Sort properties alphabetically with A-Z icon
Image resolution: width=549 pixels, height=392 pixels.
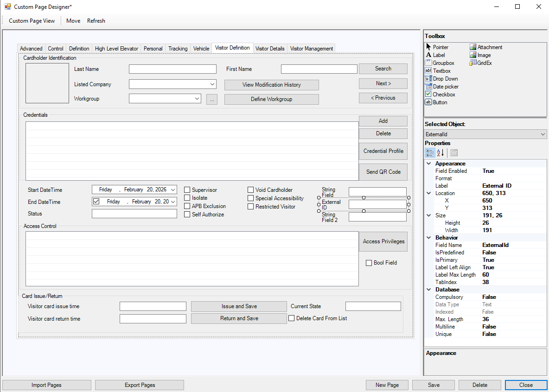pyautogui.click(x=440, y=153)
